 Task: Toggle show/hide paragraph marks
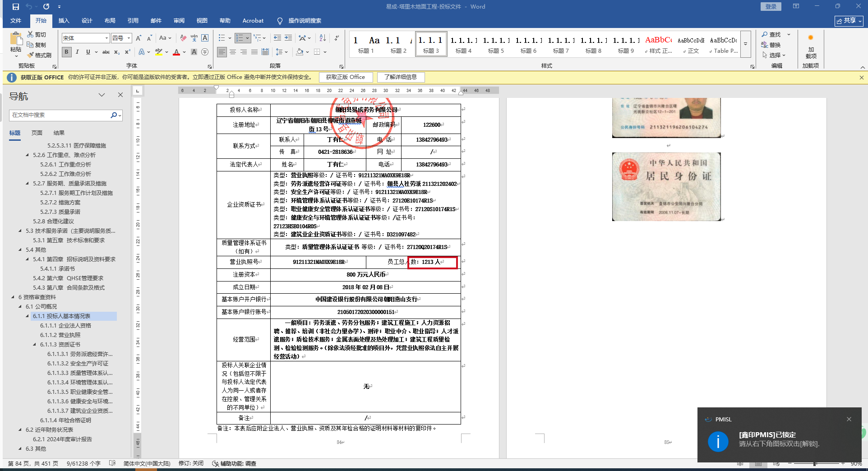tap(337, 38)
